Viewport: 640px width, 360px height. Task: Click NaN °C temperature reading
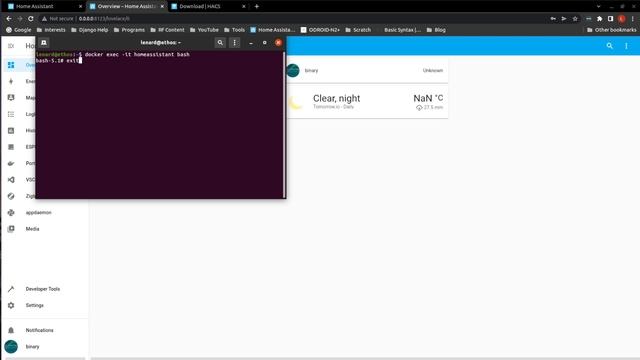(x=428, y=98)
